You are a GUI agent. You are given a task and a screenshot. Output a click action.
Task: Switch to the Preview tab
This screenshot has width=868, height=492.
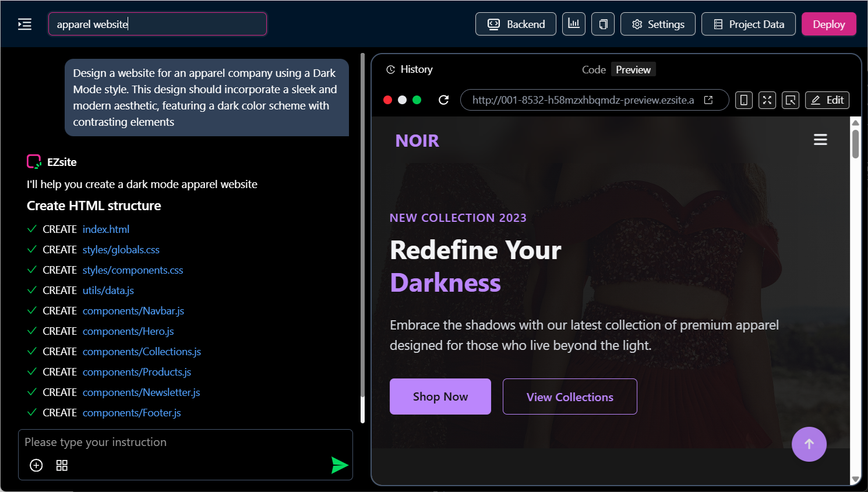click(633, 69)
